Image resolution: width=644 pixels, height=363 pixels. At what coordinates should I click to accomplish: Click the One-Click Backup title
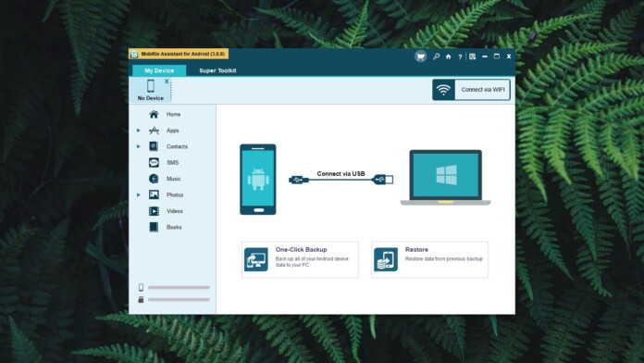coord(301,249)
